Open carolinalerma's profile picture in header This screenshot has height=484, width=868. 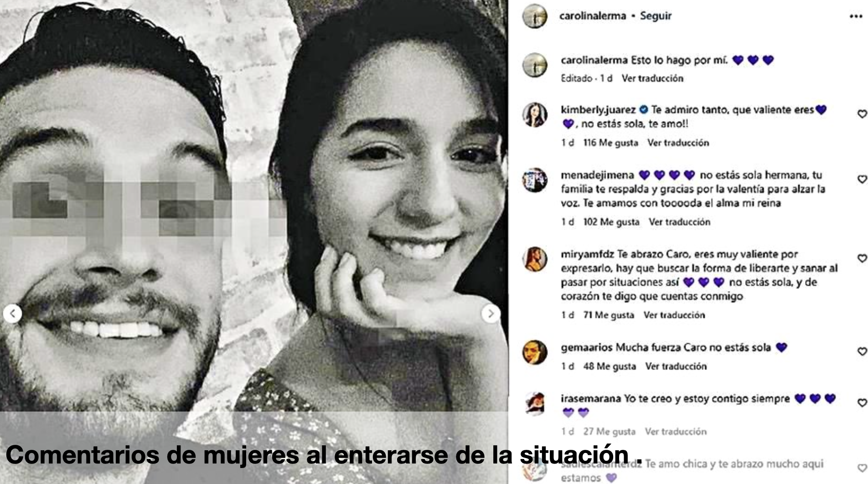(x=535, y=16)
